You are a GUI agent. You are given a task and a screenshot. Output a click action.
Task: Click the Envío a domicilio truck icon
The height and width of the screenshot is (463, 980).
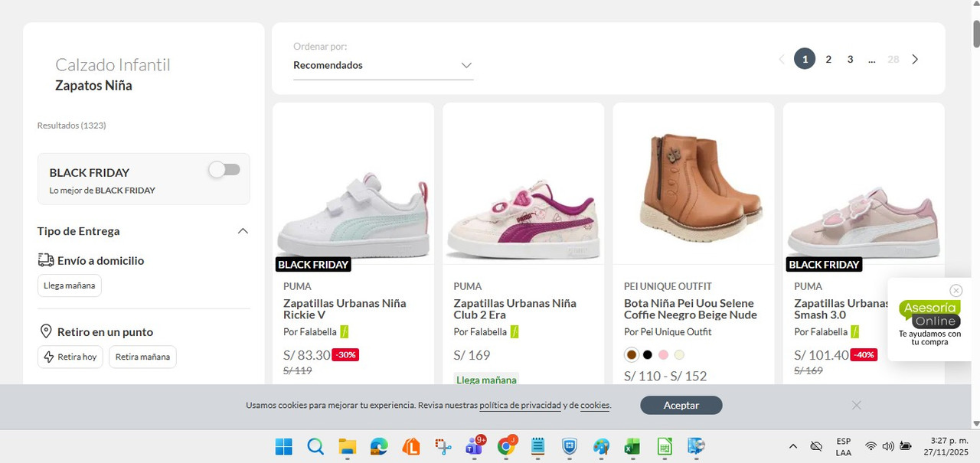(x=46, y=260)
